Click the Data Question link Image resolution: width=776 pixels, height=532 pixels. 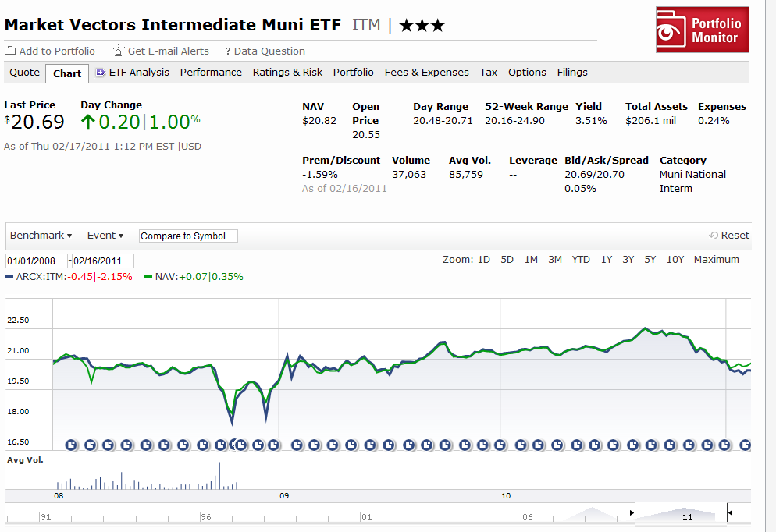(x=269, y=51)
